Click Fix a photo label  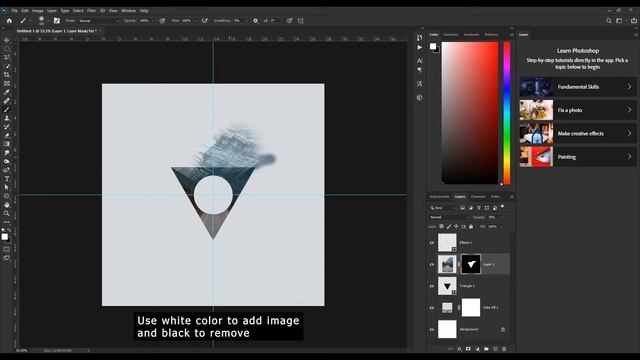(570, 110)
